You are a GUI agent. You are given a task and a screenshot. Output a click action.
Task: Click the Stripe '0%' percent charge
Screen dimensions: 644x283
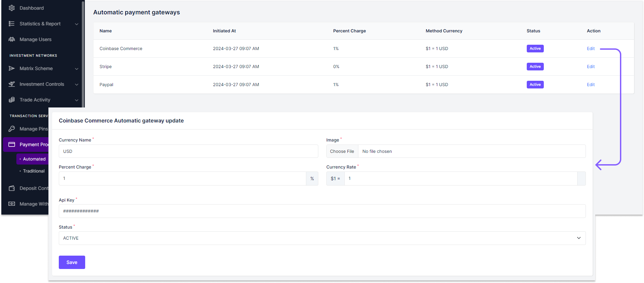coord(336,67)
